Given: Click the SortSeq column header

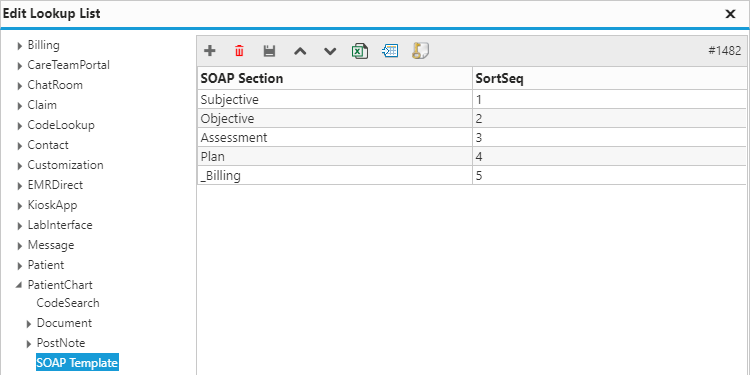Looking at the screenshot, I should [x=609, y=78].
